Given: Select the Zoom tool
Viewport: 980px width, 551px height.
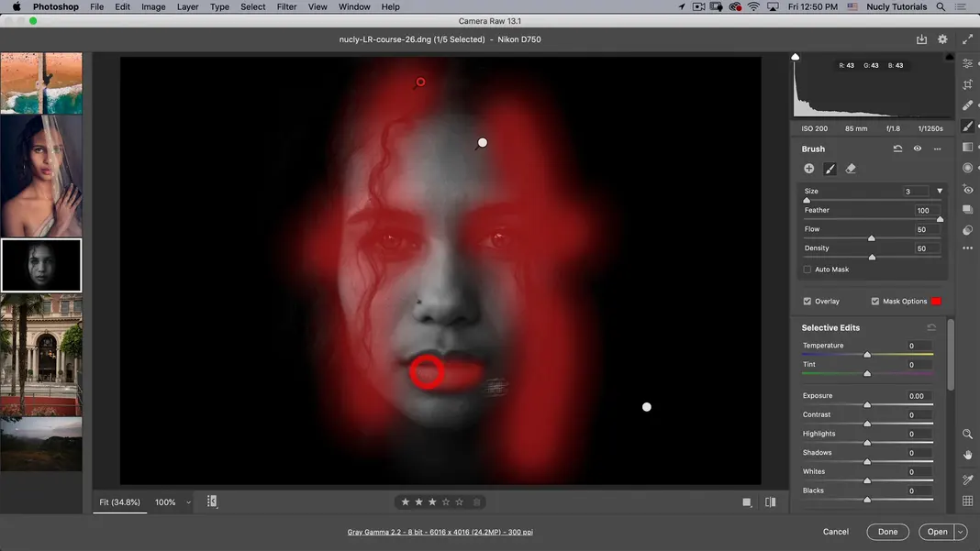Looking at the screenshot, I should pyautogui.click(x=967, y=434).
